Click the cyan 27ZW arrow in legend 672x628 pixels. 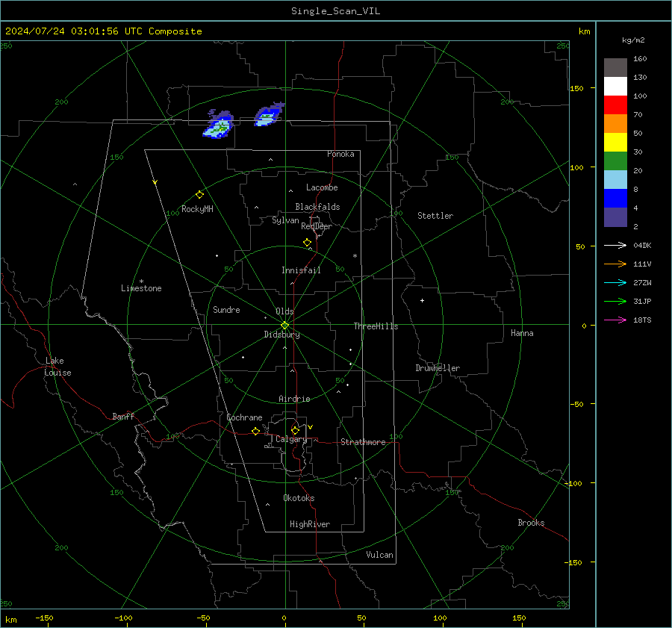[x=615, y=282]
